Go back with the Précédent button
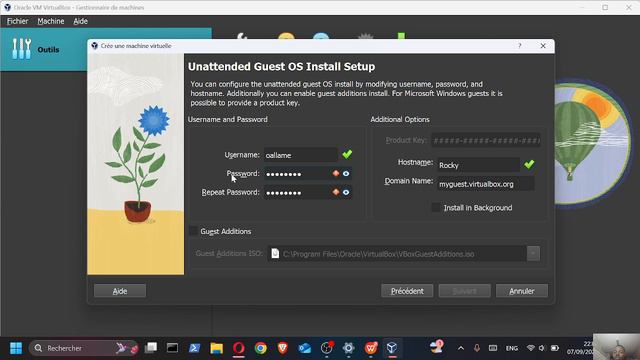 (407, 291)
